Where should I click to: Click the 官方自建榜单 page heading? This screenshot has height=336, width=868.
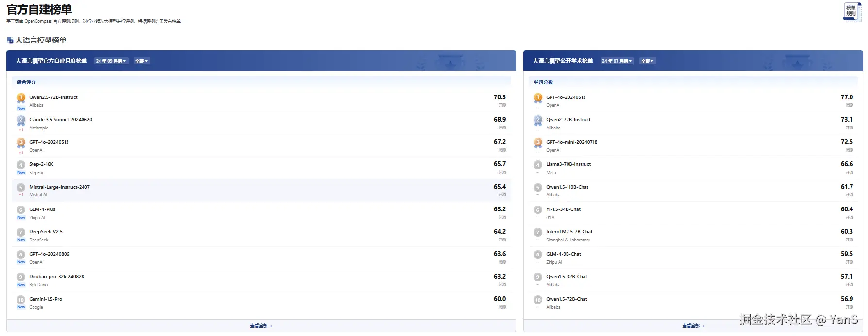pyautogui.click(x=39, y=9)
